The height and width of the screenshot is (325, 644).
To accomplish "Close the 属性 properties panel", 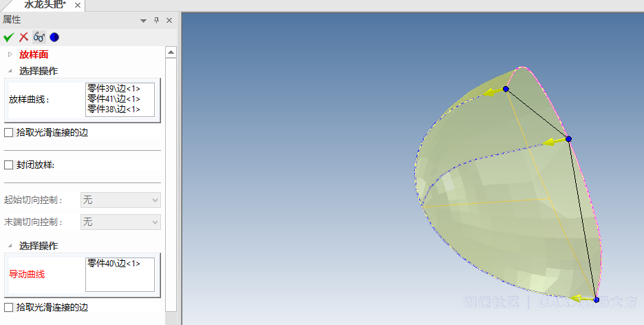I will coord(169,20).
